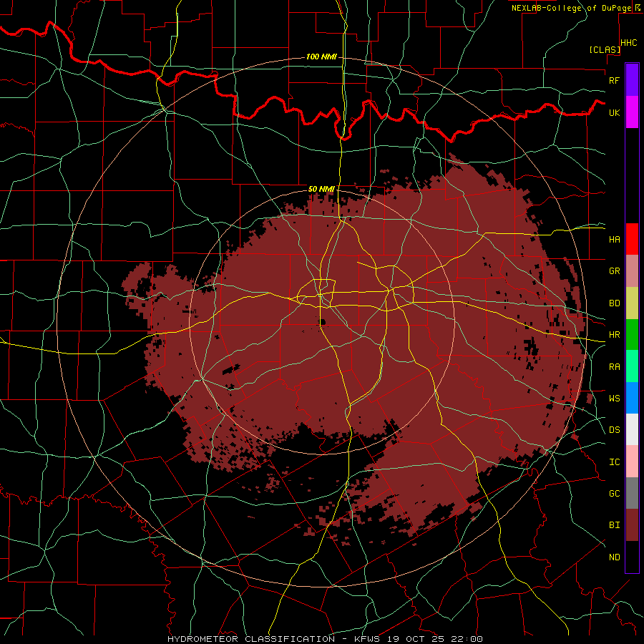Click the WS legend label

[615, 399]
